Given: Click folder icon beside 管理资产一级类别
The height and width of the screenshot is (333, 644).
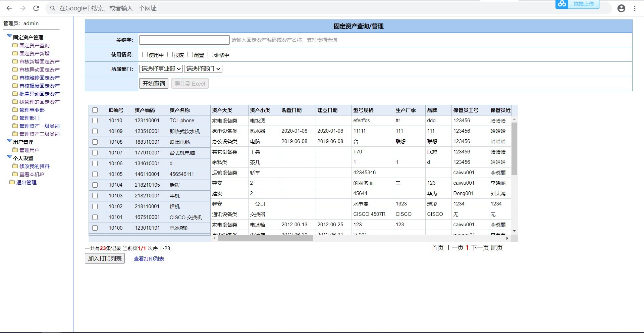Looking at the screenshot, I should point(15,126).
